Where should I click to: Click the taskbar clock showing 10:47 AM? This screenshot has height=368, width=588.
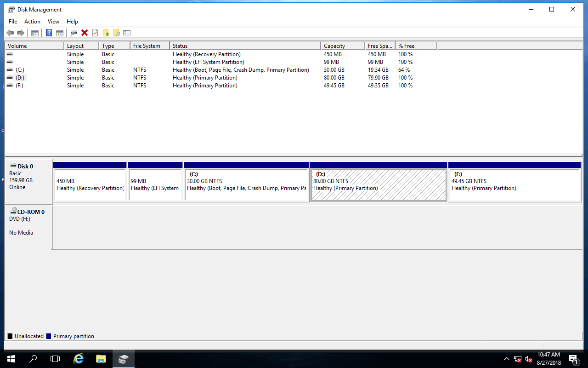549,359
